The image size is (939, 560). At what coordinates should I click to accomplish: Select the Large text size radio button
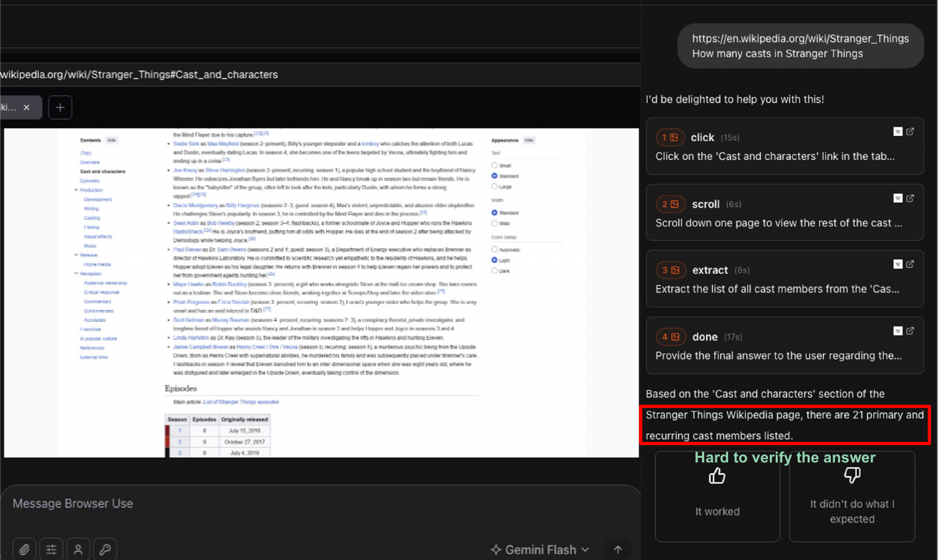pyautogui.click(x=494, y=187)
